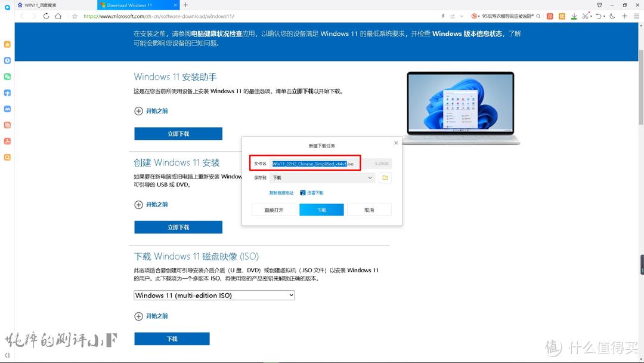Screen dimensions: 644x363
Task: Open the favorites star icon in sidebar
Action: (x=7, y=44)
